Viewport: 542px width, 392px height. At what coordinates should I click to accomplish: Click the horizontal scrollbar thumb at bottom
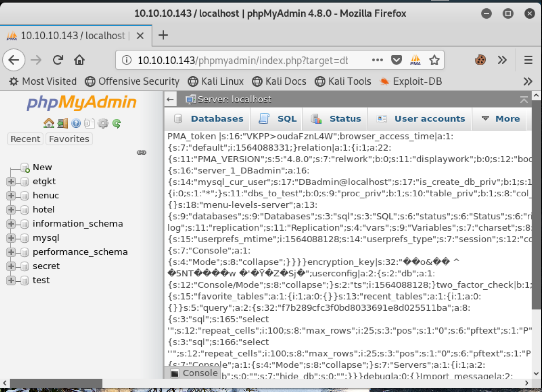[x=56, y=383]
